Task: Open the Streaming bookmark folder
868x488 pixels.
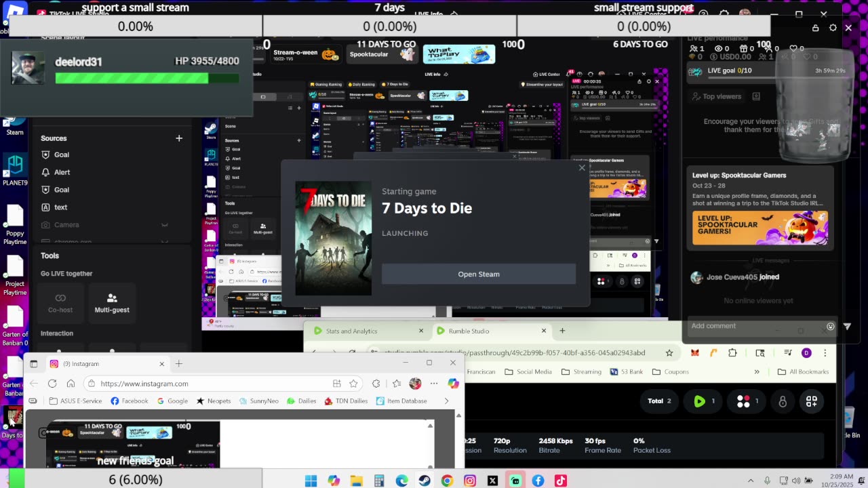Action: tap(581, 371)
